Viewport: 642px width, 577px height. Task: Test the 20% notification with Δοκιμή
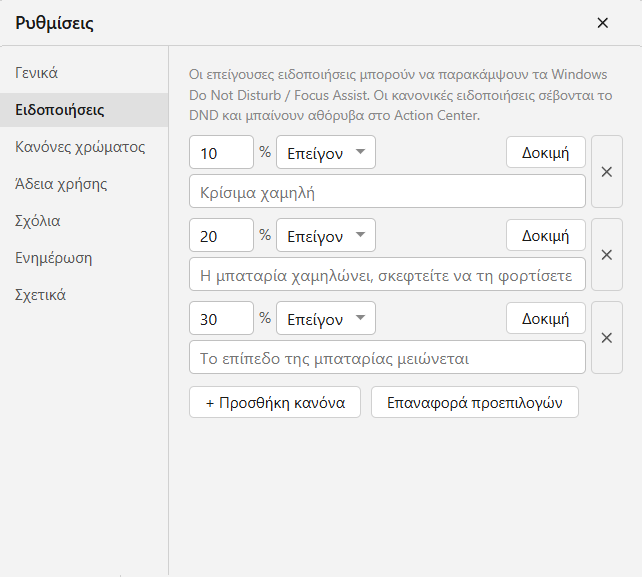click(546, 235)
